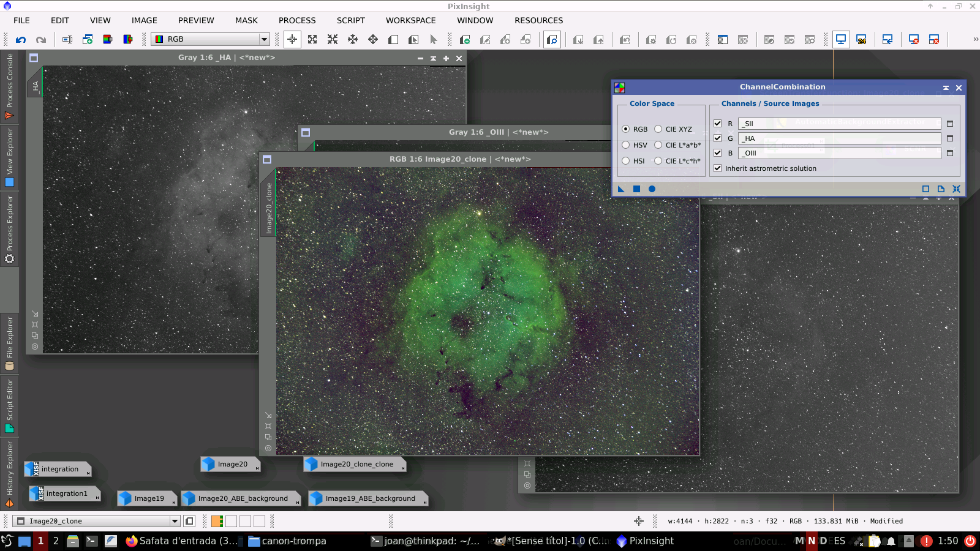Click the B channel _OIII input field

(x=839, y=153)
